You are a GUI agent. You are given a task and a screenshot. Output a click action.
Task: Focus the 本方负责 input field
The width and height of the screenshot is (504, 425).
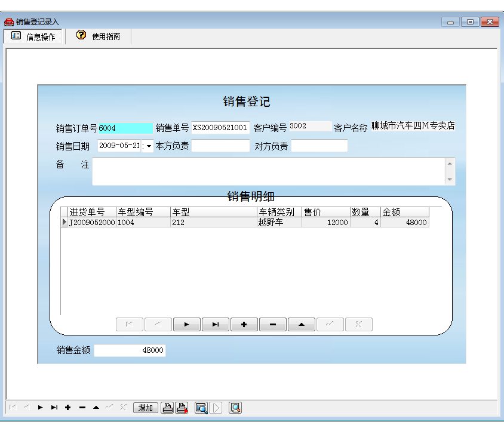(x=220, y=146)
